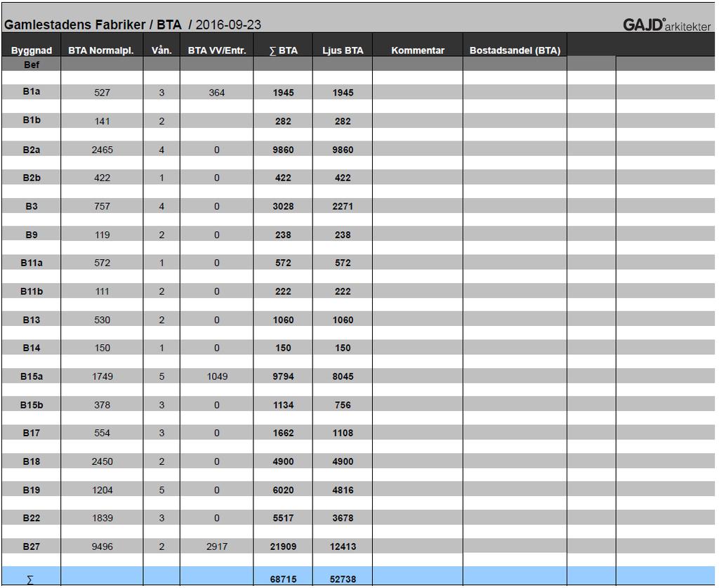Click the B22 ∑ BTA value 5517

pyautogui.click(x=284, y=518)
